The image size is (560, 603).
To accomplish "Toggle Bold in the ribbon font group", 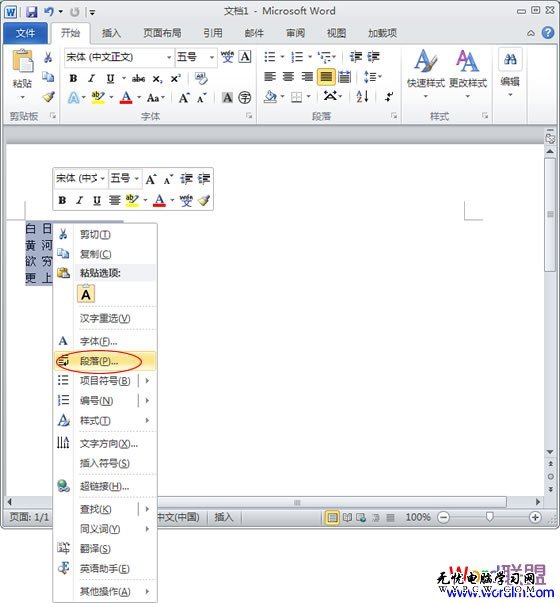I will click(x=73, y=78).
